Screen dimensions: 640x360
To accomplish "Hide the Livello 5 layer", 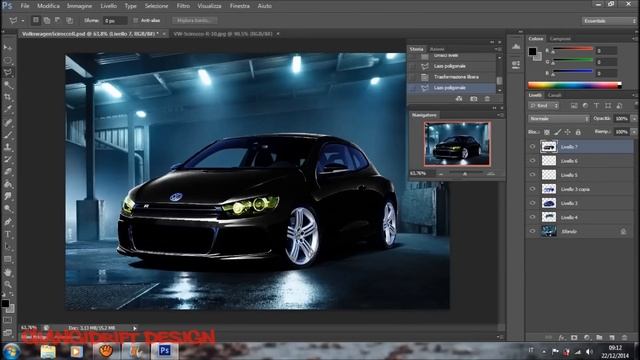I will [x=532, y=175].
